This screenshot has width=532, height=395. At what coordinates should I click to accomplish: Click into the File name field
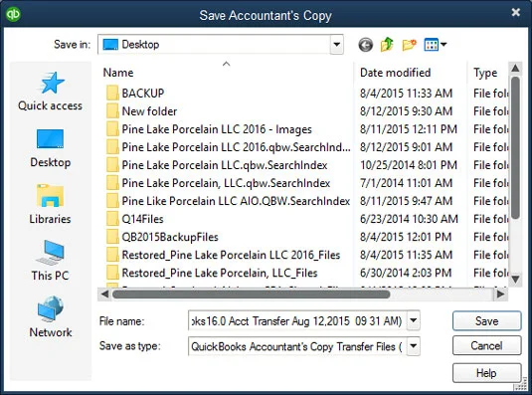pos(297,320)
